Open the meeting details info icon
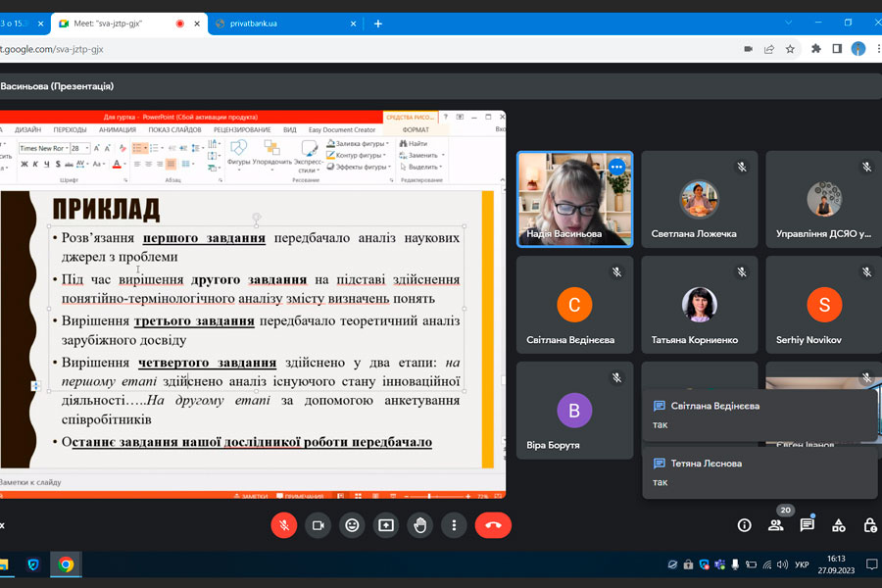Screen dimensions: 882x588 tap(744, 525)
